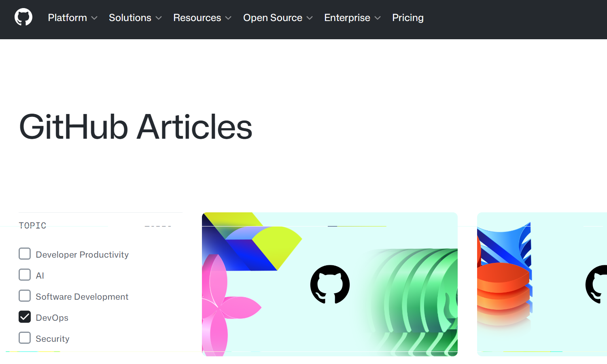This screenshot has width=607, height=364.
Task: Go to the Pricing page
Action: click(407, 18)
